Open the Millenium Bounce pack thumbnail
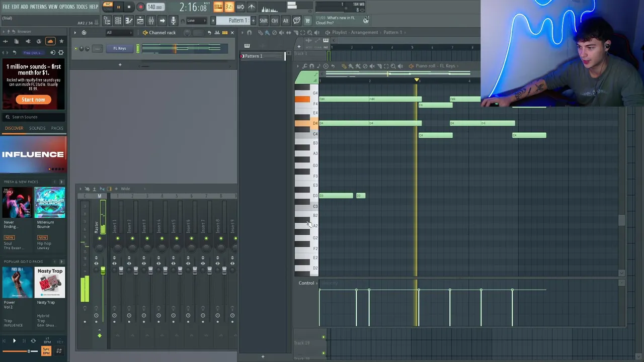The height and width of the screenshot is (362, 644). click(x=49, y=202)
